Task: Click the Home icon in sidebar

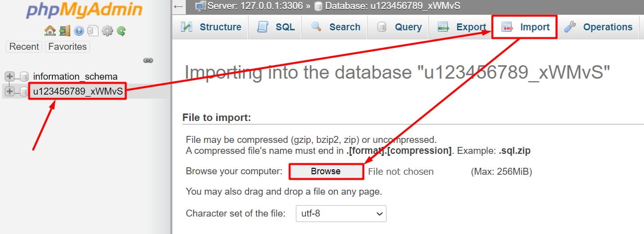Action: tap(50, 31)
